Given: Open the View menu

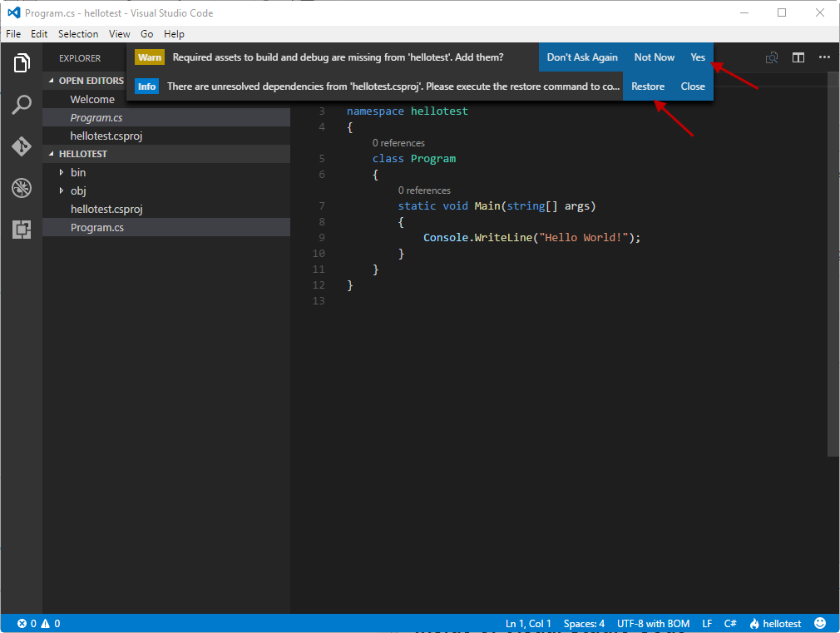Looking at the screenshot, I should (x=119, y=33).
